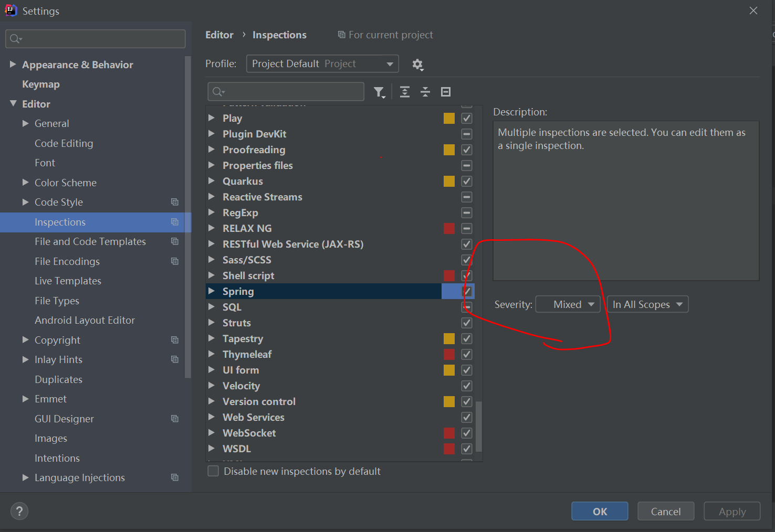Click the Code Style project-level icon
This screenshot has height=532, width=775.
175,202
